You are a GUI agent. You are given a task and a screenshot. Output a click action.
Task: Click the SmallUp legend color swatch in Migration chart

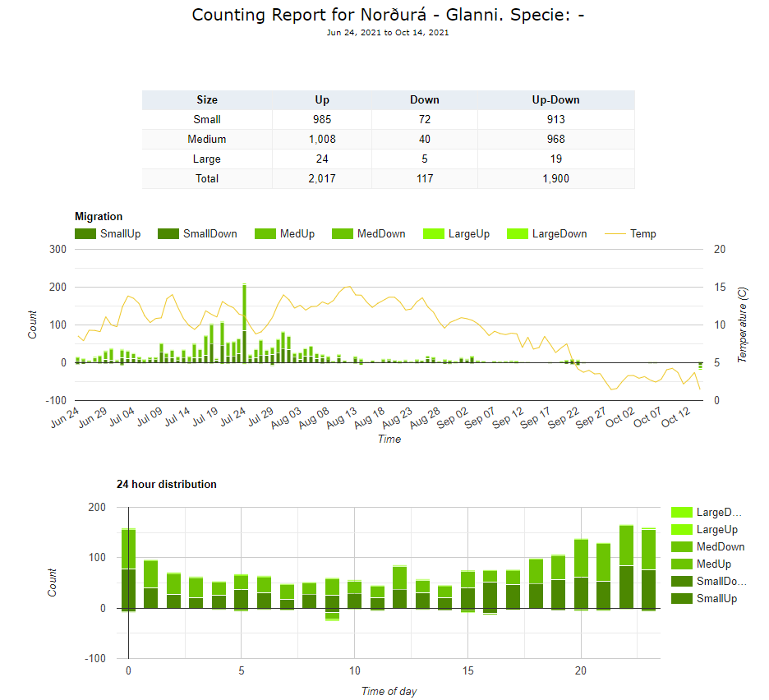[85, 234]
